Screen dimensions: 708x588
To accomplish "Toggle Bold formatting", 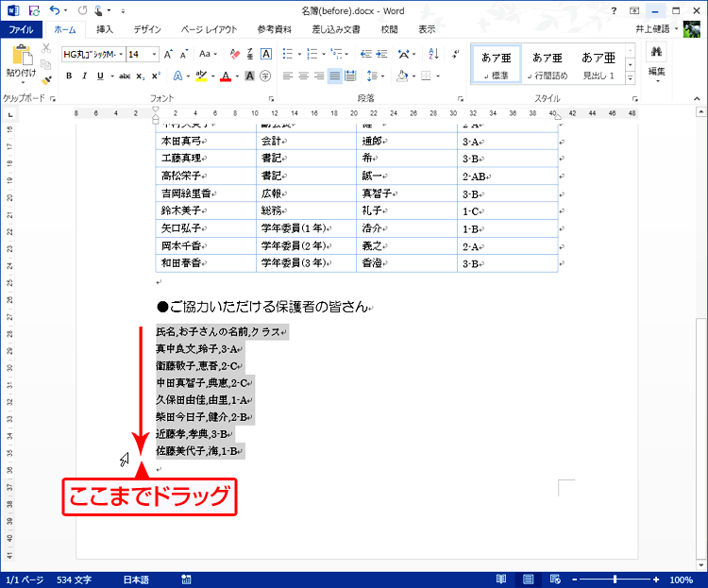I will pyautogui.click(x=69, y=76).
